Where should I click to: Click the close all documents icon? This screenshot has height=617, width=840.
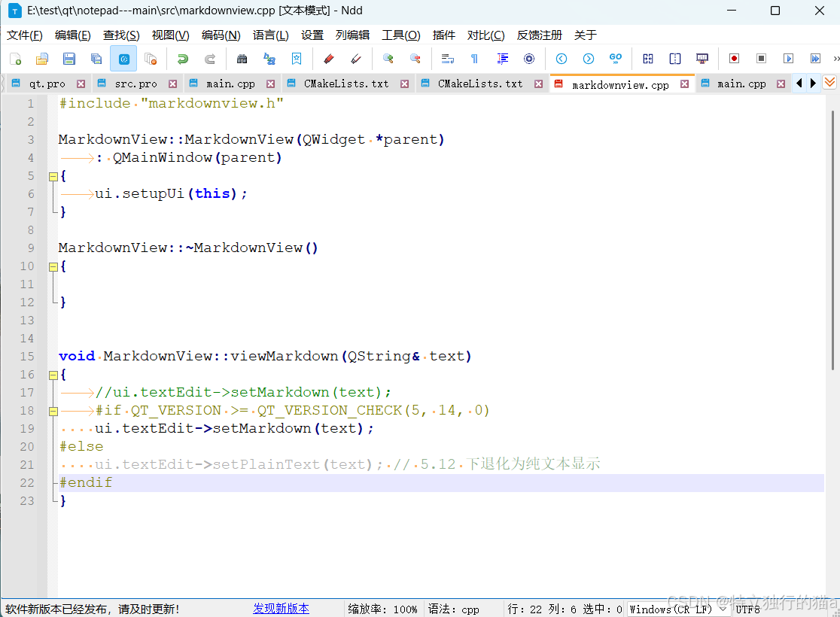151,59
